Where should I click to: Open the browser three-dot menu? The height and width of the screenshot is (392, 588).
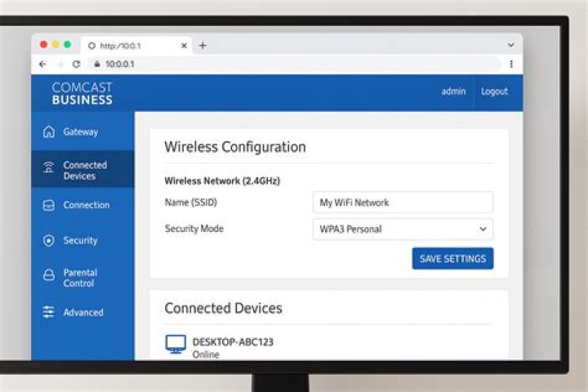pyautogui.click(x=511, y=64)
